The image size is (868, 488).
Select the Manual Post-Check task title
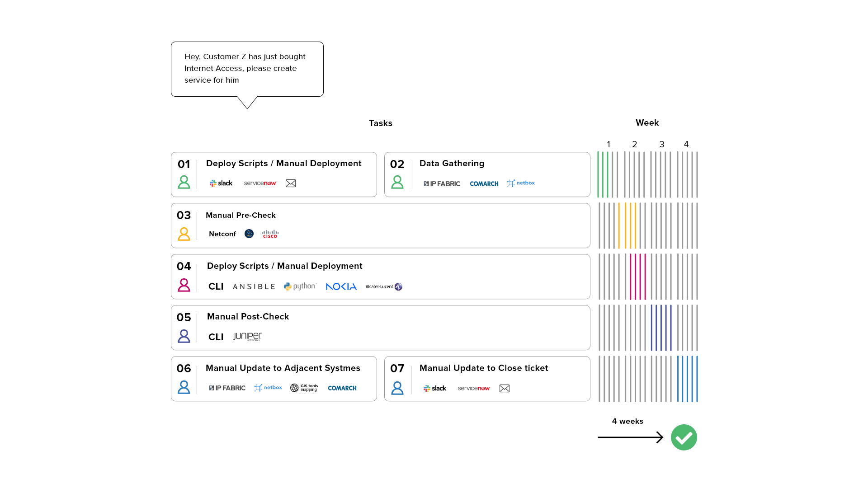[x=248, y=316]
